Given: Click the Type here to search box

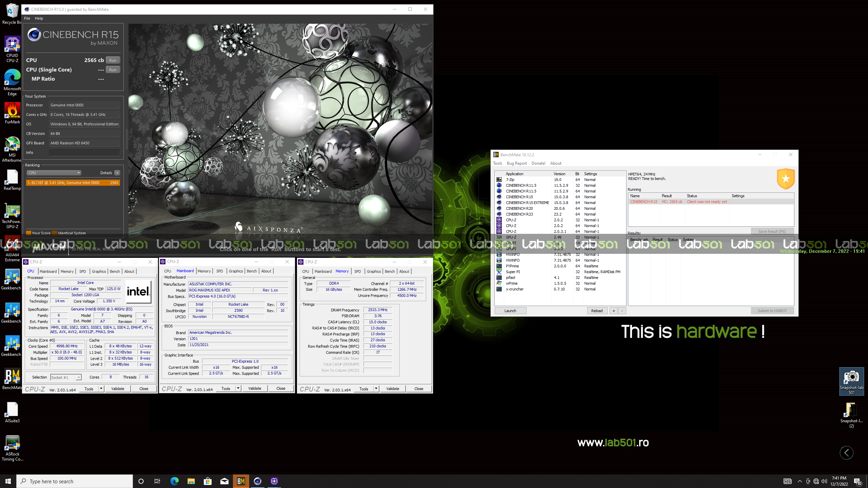Looking at the screenshot, I should pyautogui.click(x=75, y=481).
